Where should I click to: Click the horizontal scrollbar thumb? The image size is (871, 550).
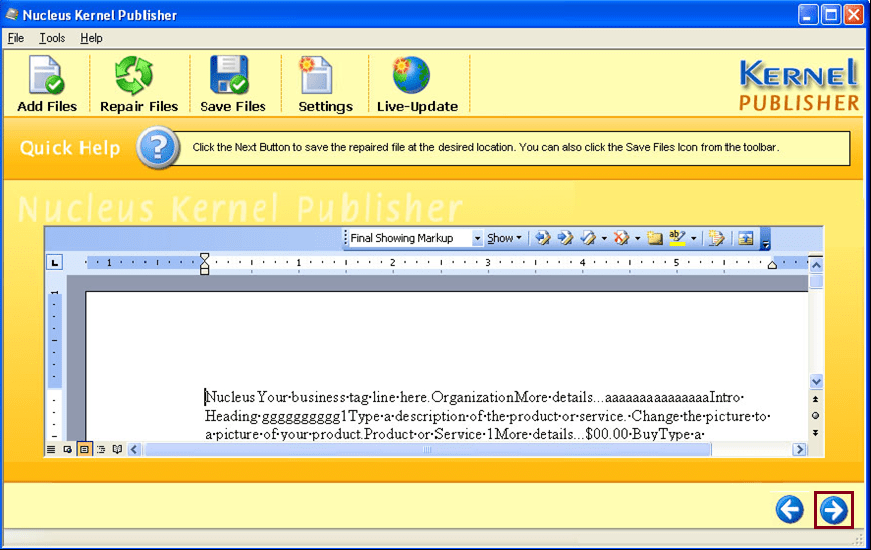(x=427, y=449)
